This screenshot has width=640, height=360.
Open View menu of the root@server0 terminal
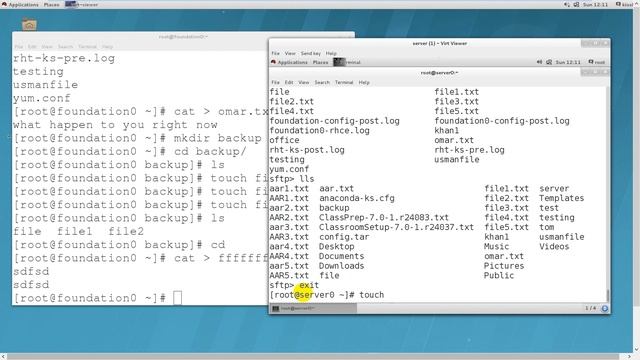pos(304,82)
